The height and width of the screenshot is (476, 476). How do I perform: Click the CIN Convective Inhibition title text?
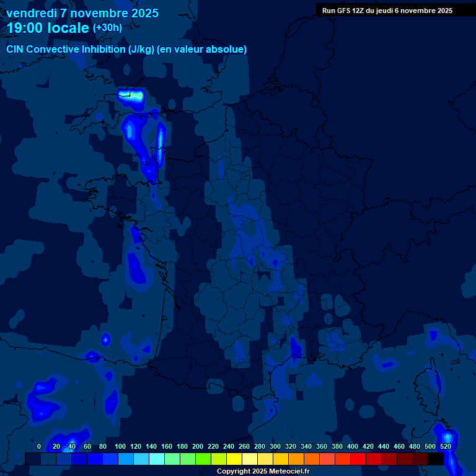(126, 49)
